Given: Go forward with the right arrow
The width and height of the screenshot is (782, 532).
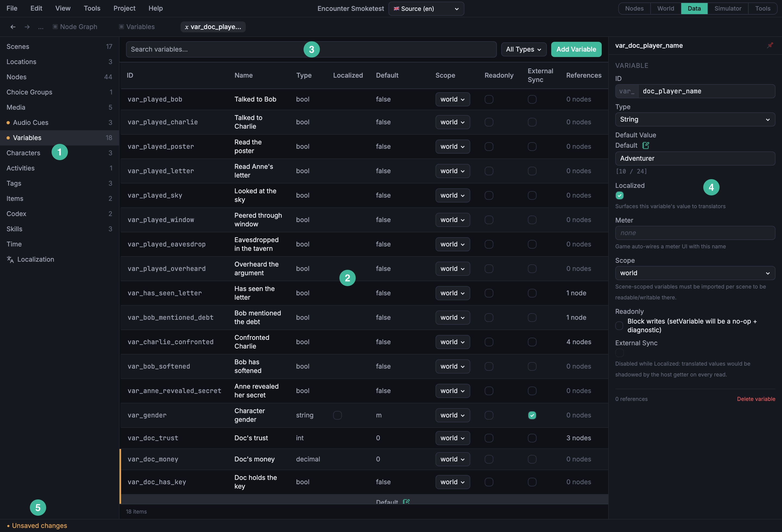Looking at the screenshot, I should (27, 27).
